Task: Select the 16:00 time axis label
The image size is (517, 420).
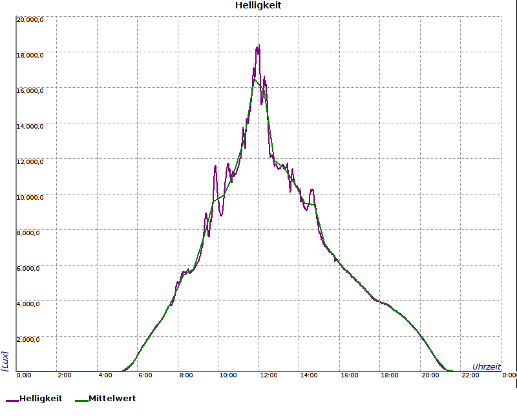Action: [x=349, y=375]
